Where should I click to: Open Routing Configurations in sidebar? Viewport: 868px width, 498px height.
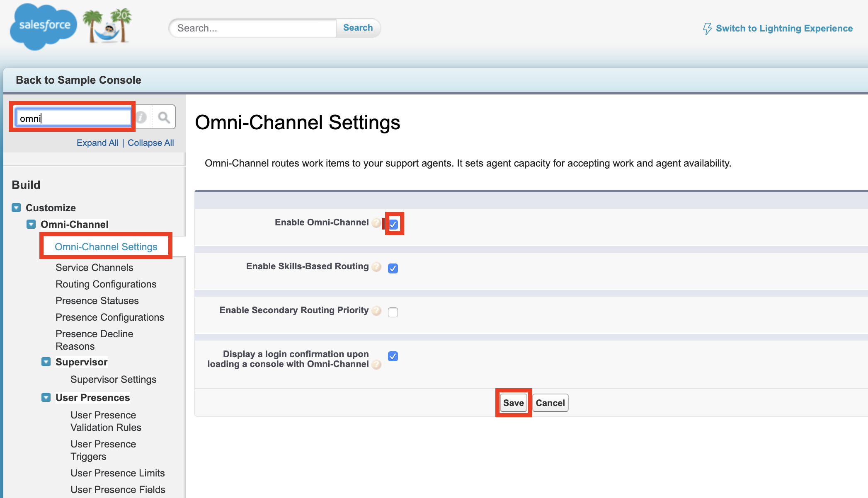(106, 284)
